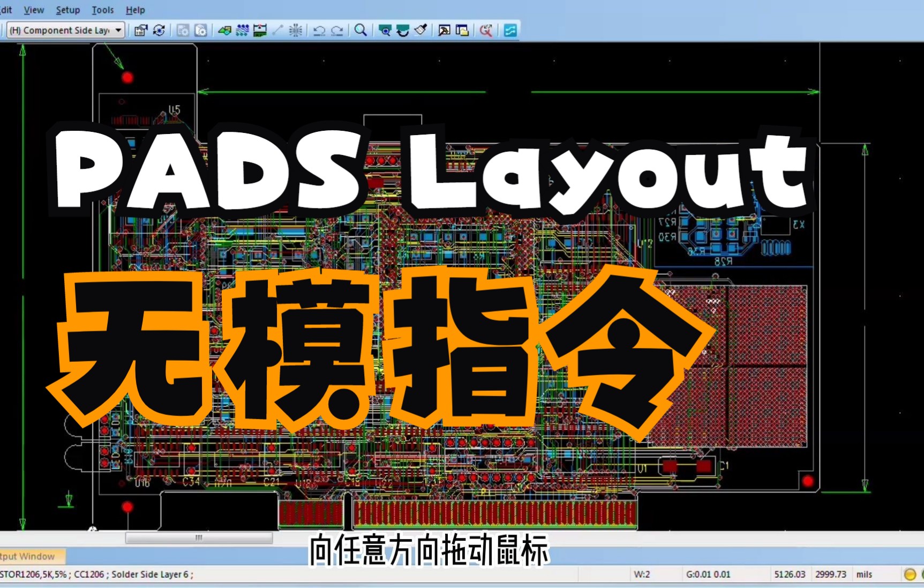The width and height of the screenshot is (924, 588).
Task: Click the C1 component label on board
Action: coord(724,465)
